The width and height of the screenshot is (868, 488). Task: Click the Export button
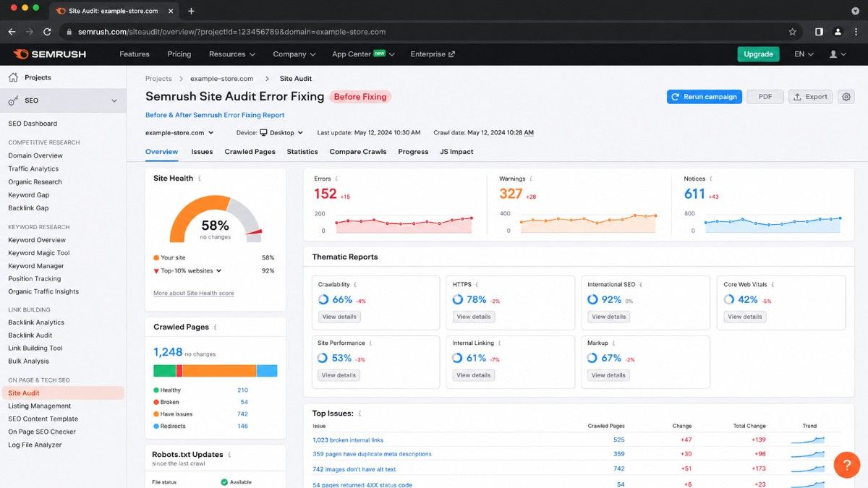810,97
